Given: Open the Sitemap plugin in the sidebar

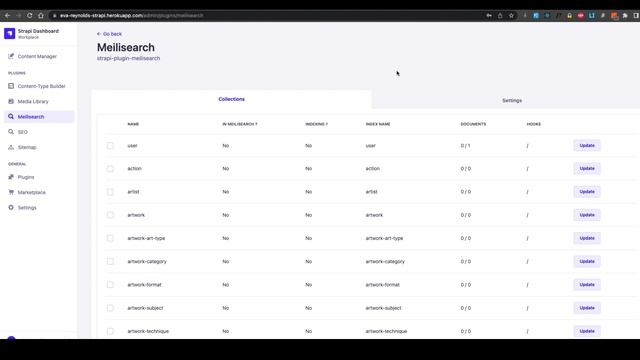Looking at the screenshot, I should [x=23, y=147].
